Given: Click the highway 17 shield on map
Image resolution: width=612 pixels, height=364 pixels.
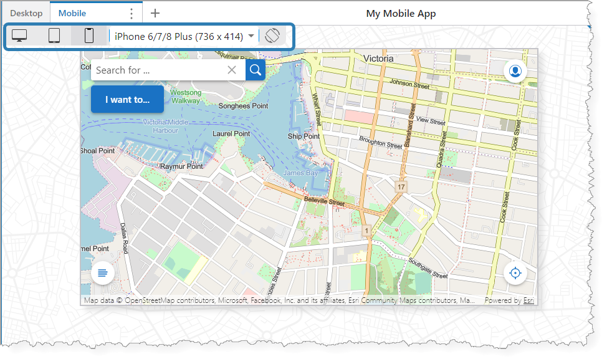Looking at the screenshot, I should (402, 186).
